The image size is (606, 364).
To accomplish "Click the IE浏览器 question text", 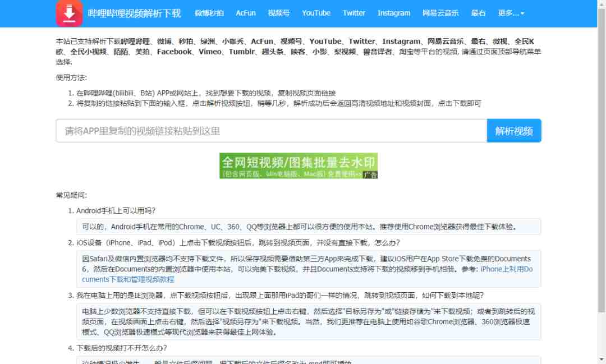I will click(x=280, y=296).
